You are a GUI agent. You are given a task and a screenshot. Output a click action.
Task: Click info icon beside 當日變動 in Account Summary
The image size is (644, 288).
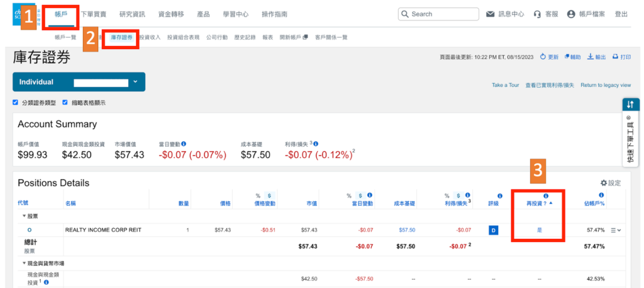(183, 143)
